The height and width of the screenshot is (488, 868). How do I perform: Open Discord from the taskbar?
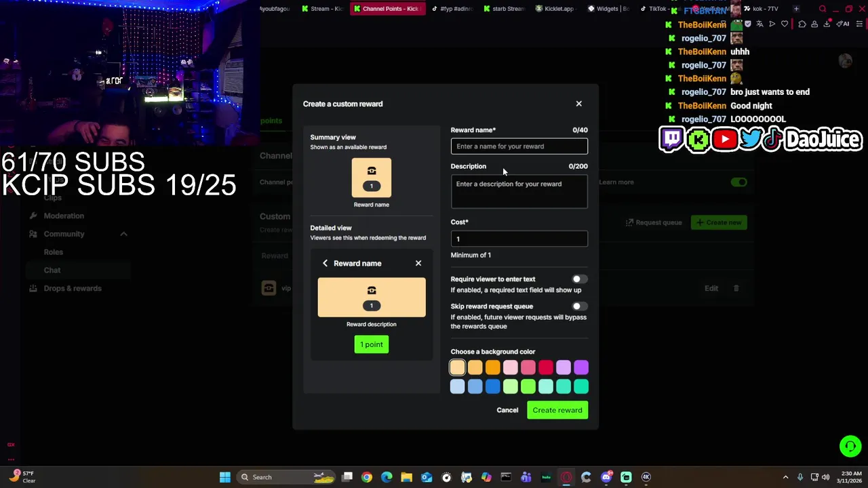click(606, 477)
